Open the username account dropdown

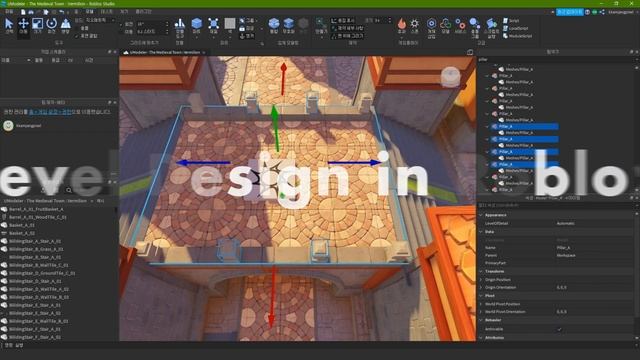622,12
